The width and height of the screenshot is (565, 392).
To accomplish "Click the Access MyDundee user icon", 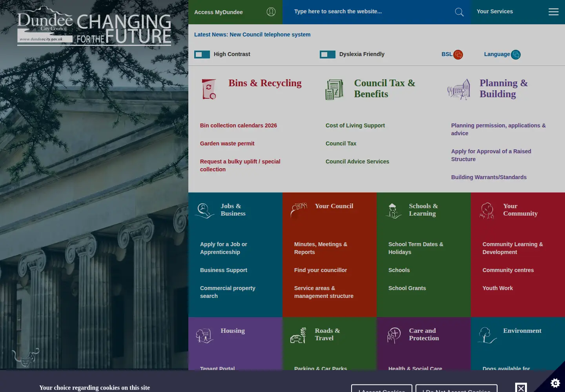I will [271, 12].
